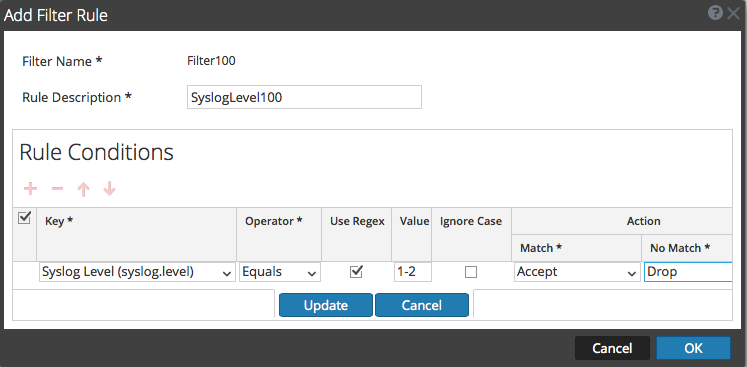Click the dark Cancel button in the dialog footer
Viewport: 747px width, 367px height.
612,348
